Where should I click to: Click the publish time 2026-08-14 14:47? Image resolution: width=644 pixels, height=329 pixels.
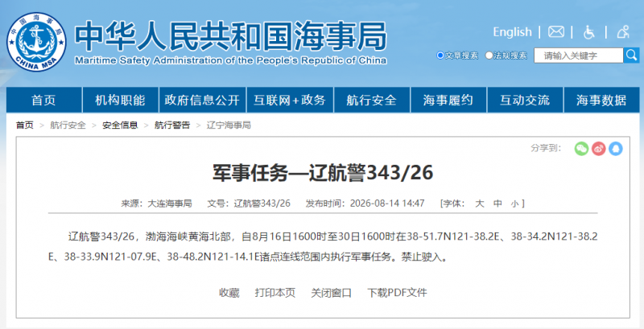pyautogui.click(x=387, y=203)
